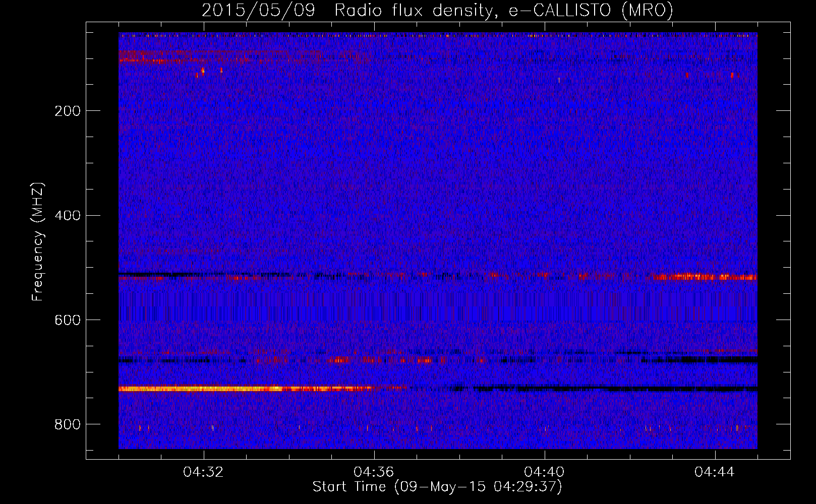Click the 800 frequency tick label
This screenshot has height=504, width=816.
tap(68, 424)
